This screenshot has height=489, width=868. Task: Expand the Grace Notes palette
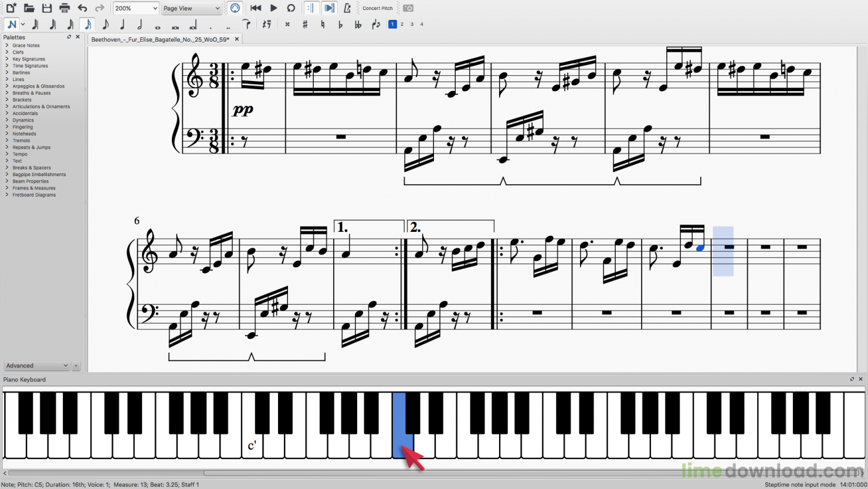(25, 45)
